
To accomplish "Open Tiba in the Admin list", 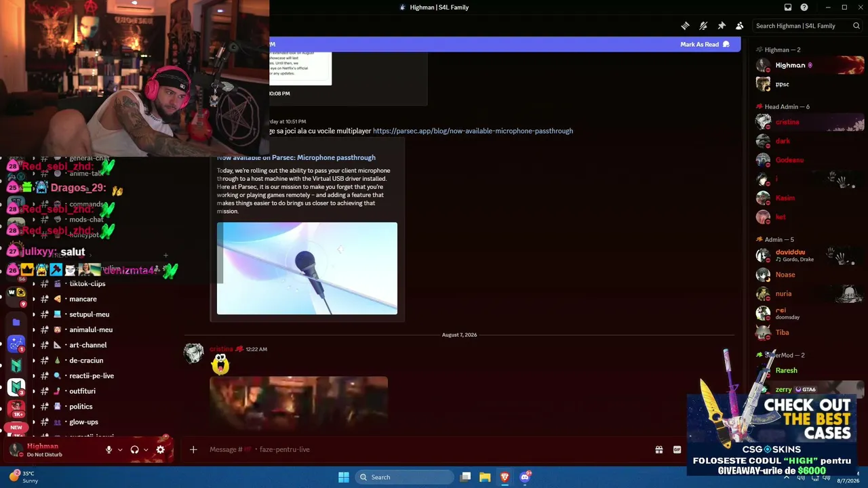I will pyautogui.click(x=810, y=332).
